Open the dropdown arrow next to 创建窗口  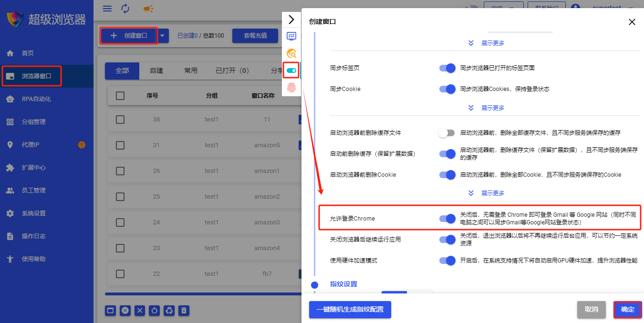tap(162, 35)
